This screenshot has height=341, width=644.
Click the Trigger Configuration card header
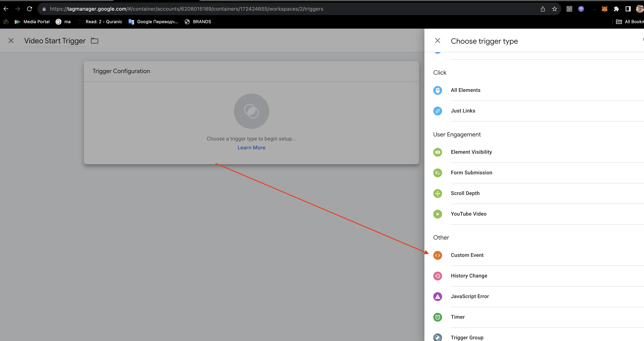[x=252, y=71]
